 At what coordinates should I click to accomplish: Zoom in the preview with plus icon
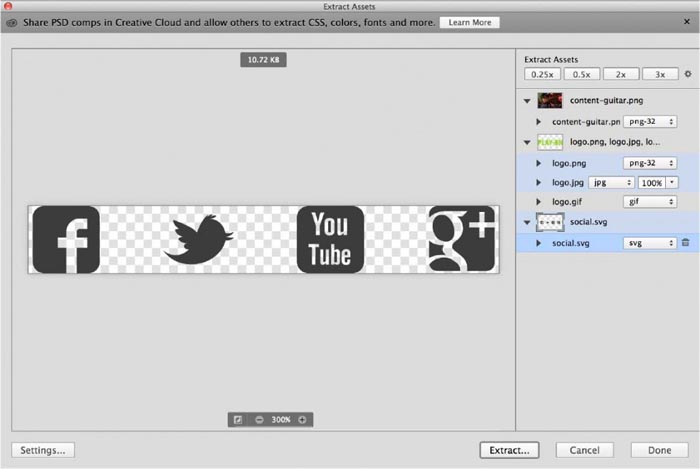click(x=302, y=420)
